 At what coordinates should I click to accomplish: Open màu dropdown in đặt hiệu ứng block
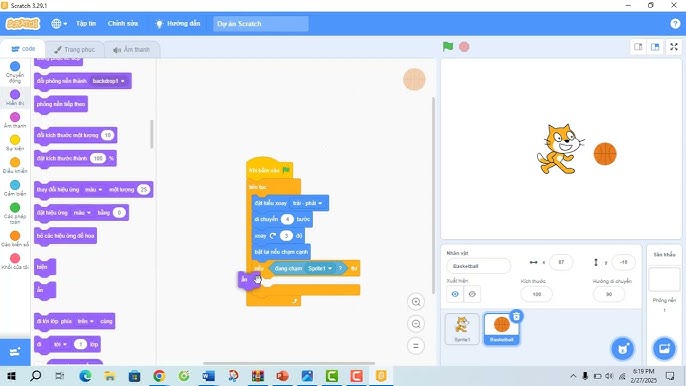click(82, 213)
